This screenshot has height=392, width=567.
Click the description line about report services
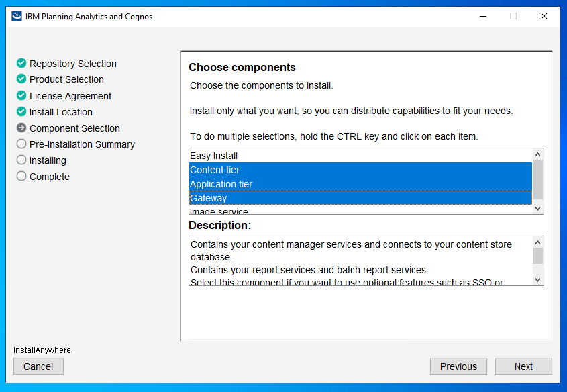click(x=309, y=270)
